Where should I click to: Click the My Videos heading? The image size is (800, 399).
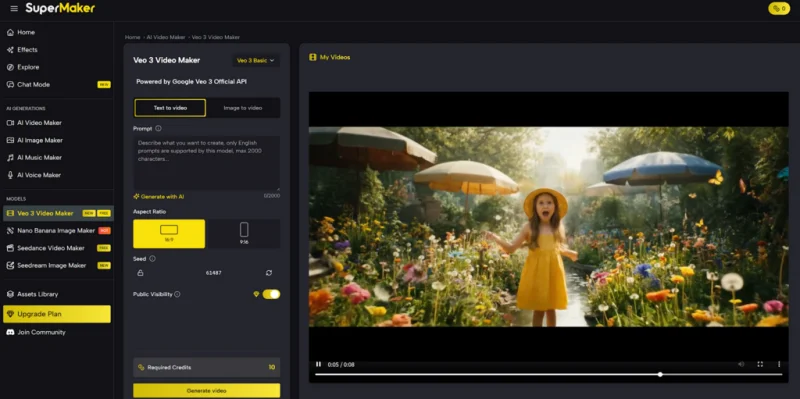coord(330,57)
